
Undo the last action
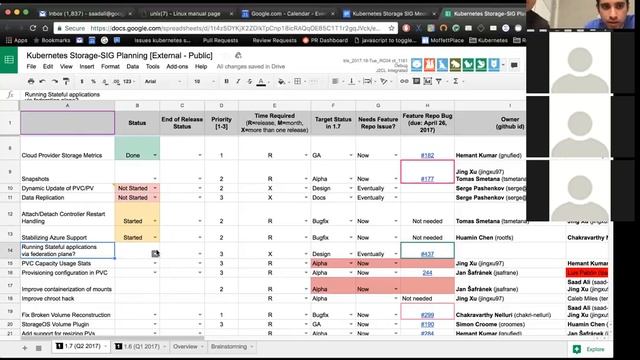coord(42,81)
